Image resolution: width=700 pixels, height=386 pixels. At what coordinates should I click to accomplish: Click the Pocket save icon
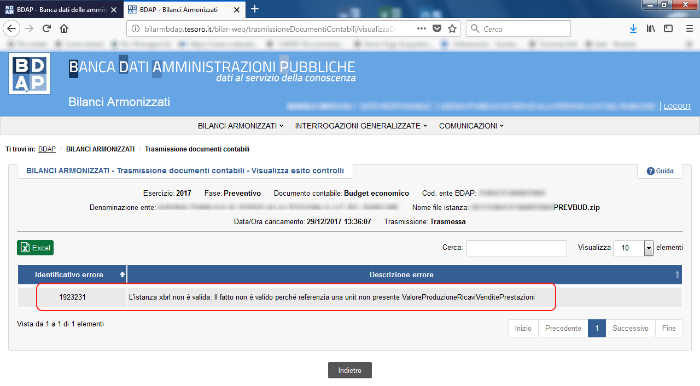pyautogui.click(x=437, y=29)
